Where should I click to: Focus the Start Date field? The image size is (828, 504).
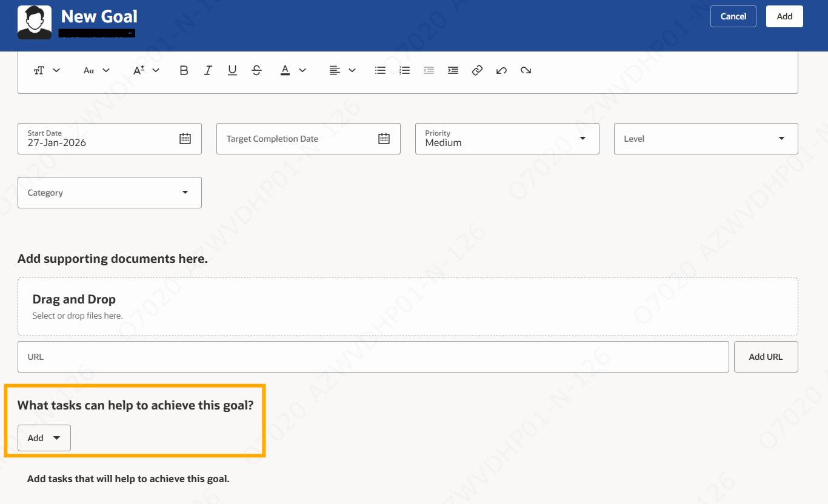coord(110,139)
